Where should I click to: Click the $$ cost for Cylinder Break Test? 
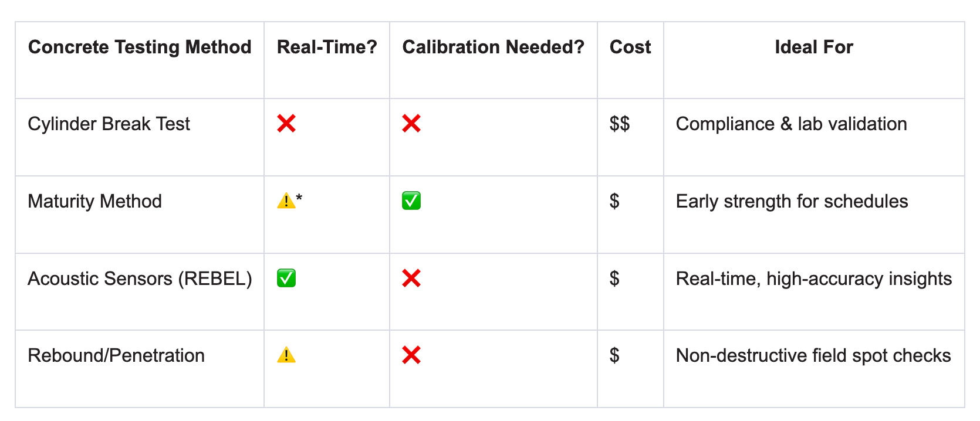(620, 124)
